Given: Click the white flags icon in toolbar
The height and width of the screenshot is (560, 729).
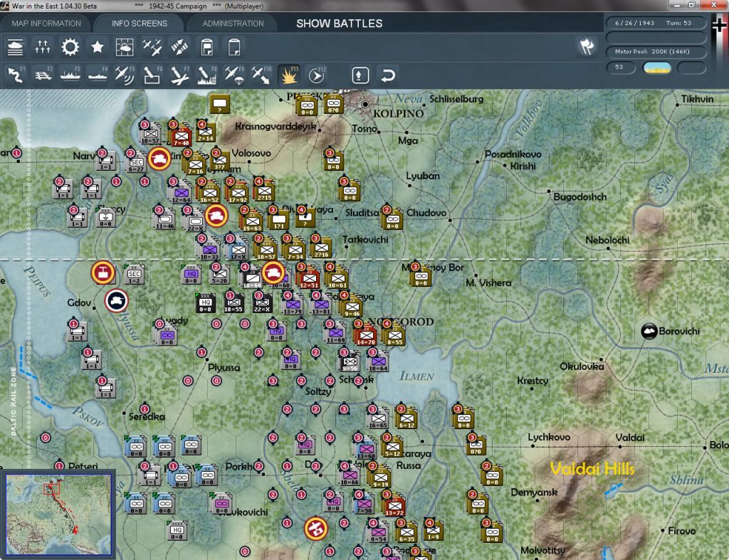Looking at the screenshot, I should point(587,46).
